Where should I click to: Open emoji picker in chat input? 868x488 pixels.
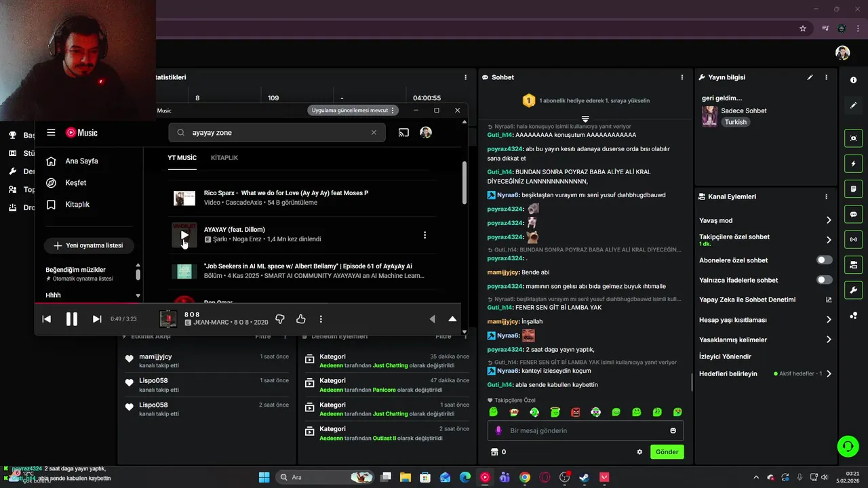pyautogui.click(x=673, y=430)
